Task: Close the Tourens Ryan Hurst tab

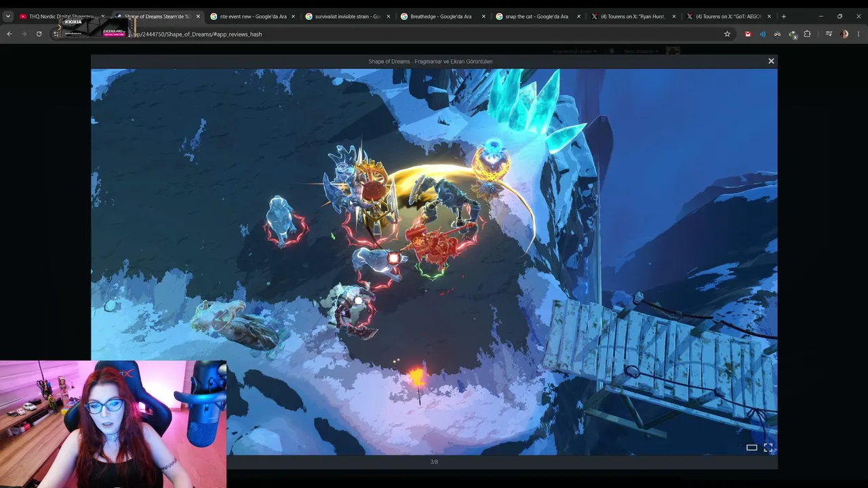Action: [673, 16]
